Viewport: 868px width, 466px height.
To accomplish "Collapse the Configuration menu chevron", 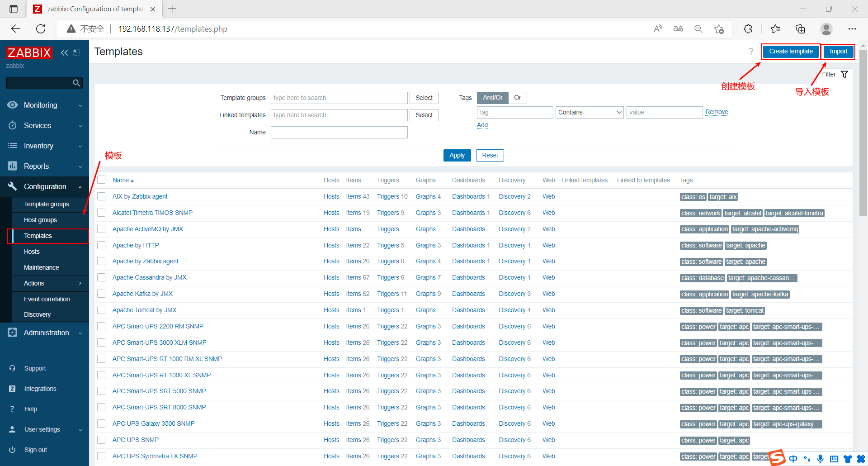I will point(80,187).
